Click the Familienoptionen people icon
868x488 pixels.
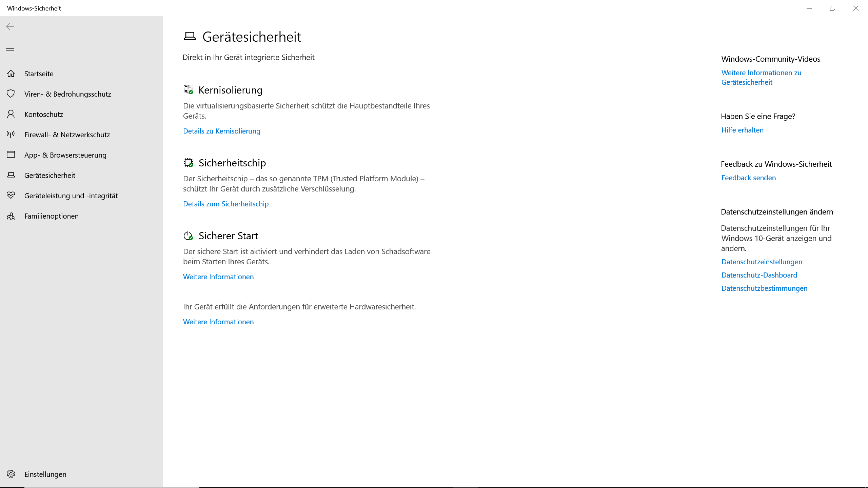tap(11, 216)
